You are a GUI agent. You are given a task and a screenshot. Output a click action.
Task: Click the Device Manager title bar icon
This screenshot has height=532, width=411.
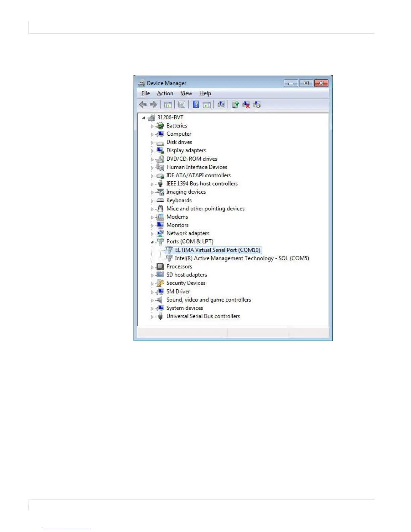pos(142,83)
